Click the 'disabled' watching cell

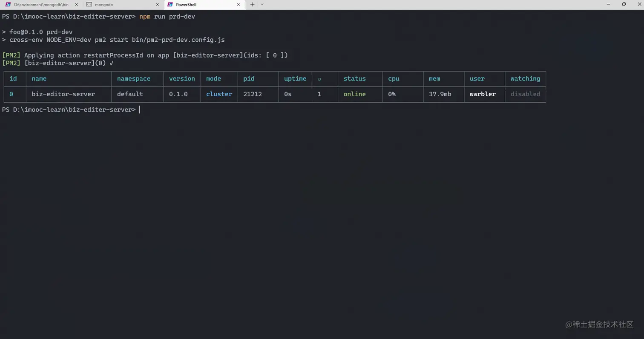coord(525,94)
